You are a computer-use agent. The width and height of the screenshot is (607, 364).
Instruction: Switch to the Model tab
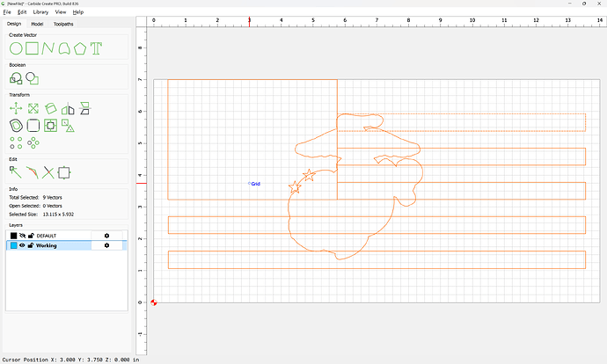coord(37,24)
